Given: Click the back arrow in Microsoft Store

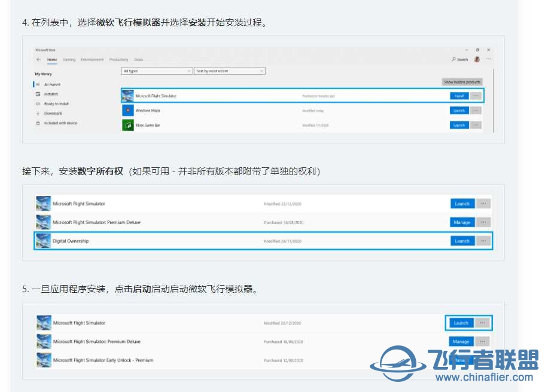Looking at the screenshot, I should pyautogui.click(x=38, y=59).
